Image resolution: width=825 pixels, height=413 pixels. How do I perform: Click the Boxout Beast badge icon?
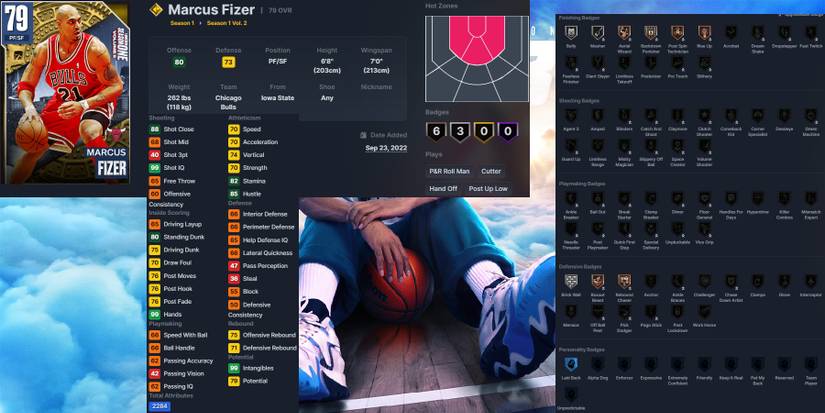597,281
